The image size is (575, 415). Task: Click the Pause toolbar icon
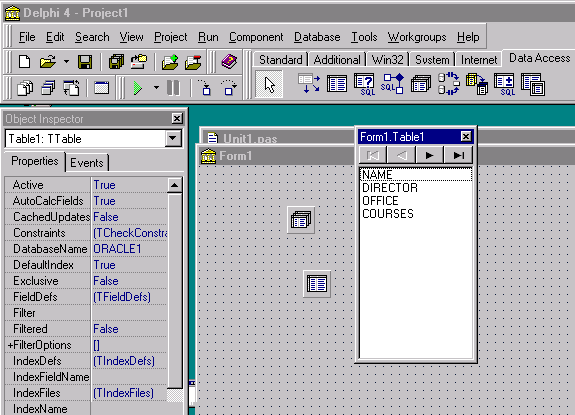173,88
